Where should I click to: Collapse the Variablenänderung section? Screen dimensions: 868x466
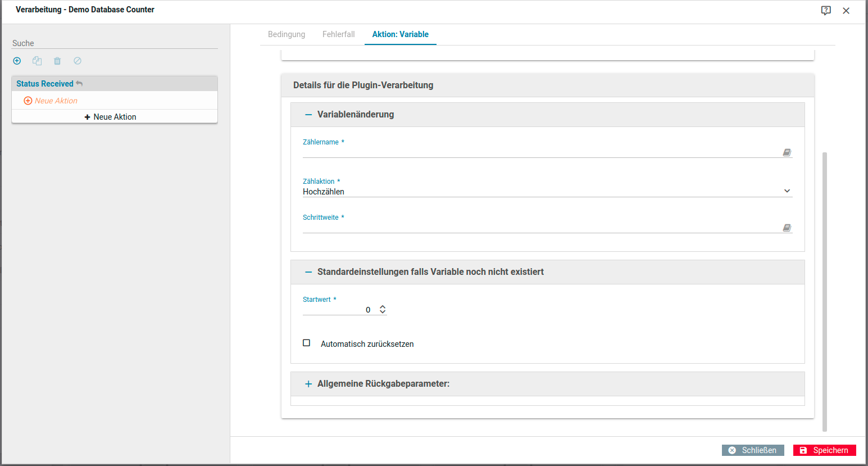(x=308, y=115)
